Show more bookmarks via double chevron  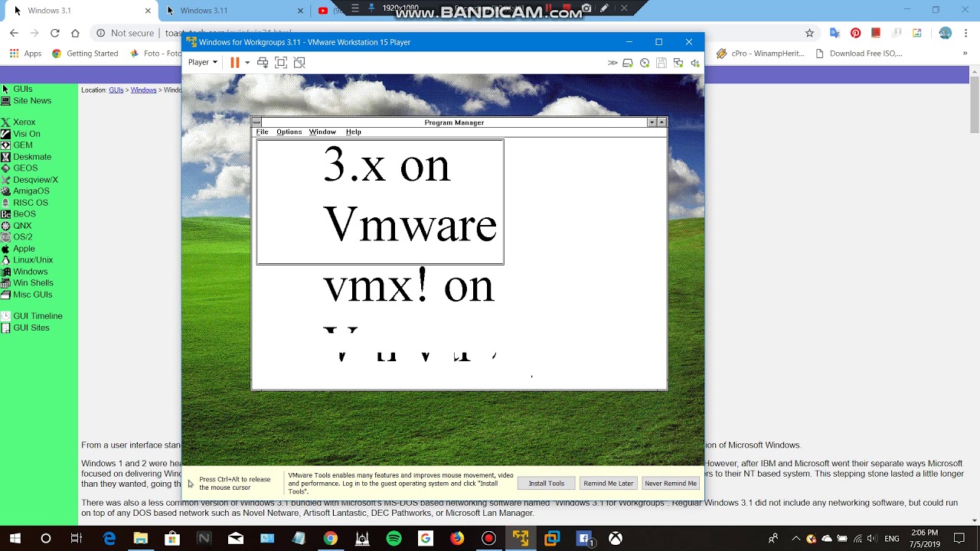point(965,54)
